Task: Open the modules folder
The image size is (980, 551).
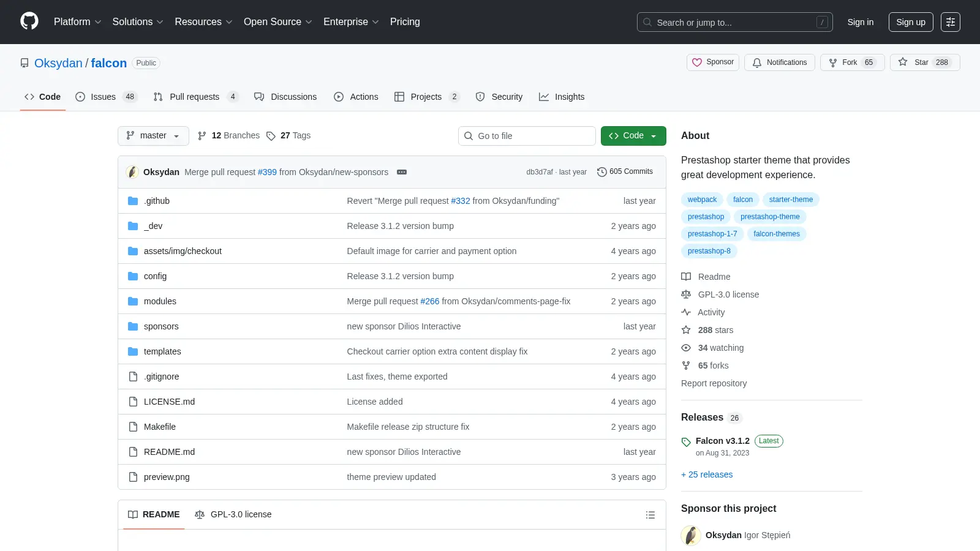Action: point(160,301)
